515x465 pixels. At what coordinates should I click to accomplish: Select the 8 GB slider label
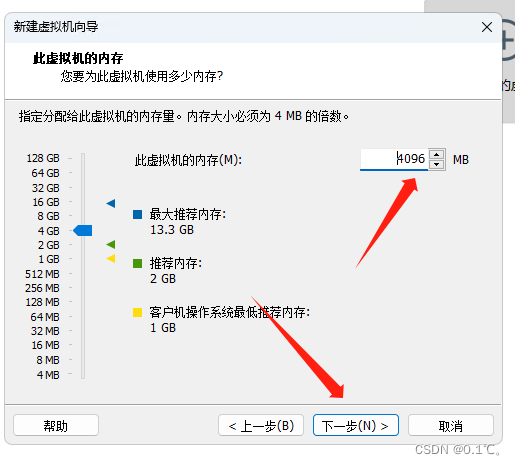pos(48,216)
